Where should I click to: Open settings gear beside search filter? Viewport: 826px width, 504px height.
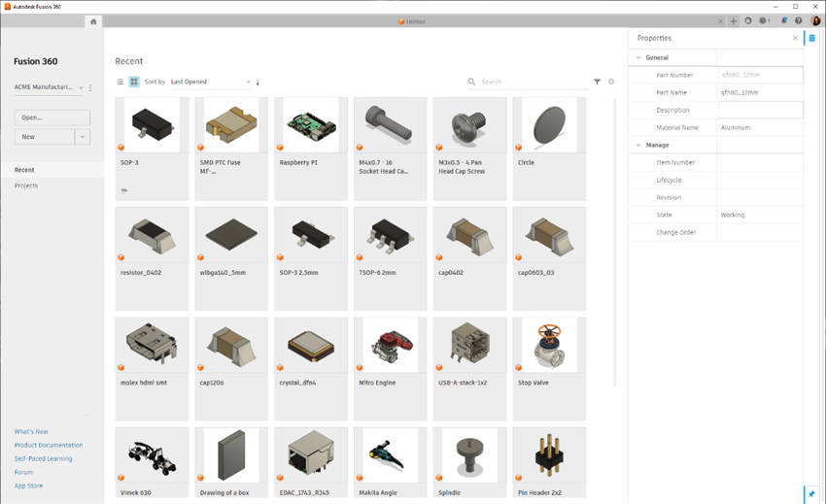point(611,83)
